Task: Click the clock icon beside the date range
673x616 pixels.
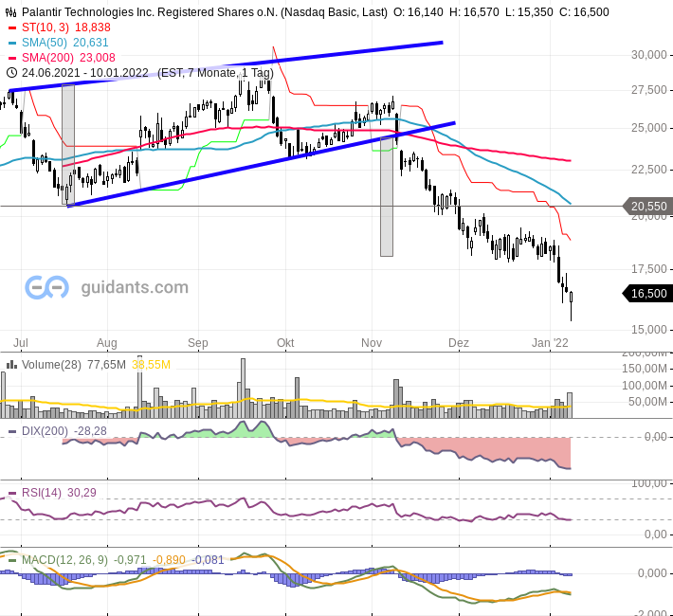Action: tap(11, 73)
